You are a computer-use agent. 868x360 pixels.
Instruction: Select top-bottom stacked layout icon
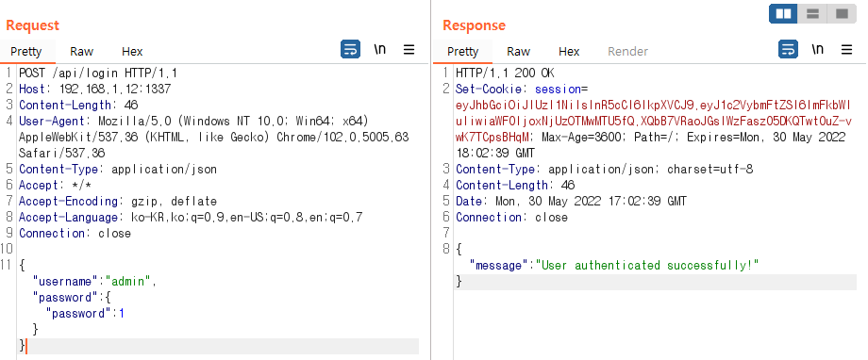click(812, 14)
